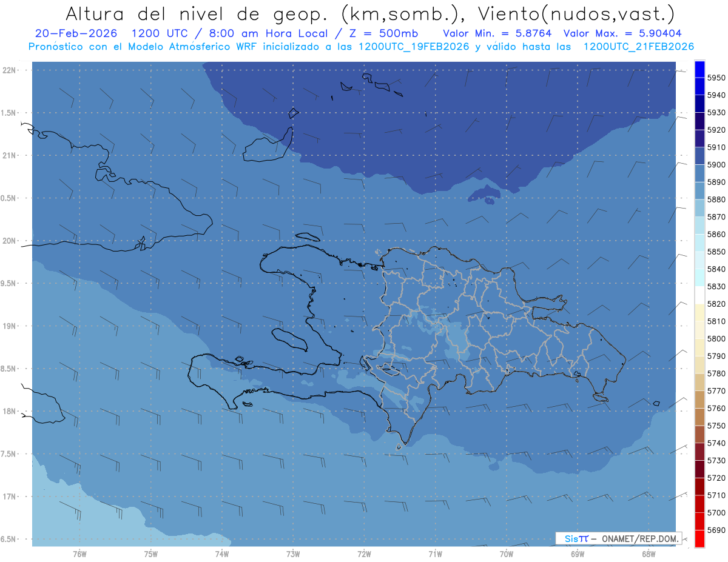Viewport: 728px width, 562px height.
Task: Click the '74W' longitude label
Action: pos(222,554)
